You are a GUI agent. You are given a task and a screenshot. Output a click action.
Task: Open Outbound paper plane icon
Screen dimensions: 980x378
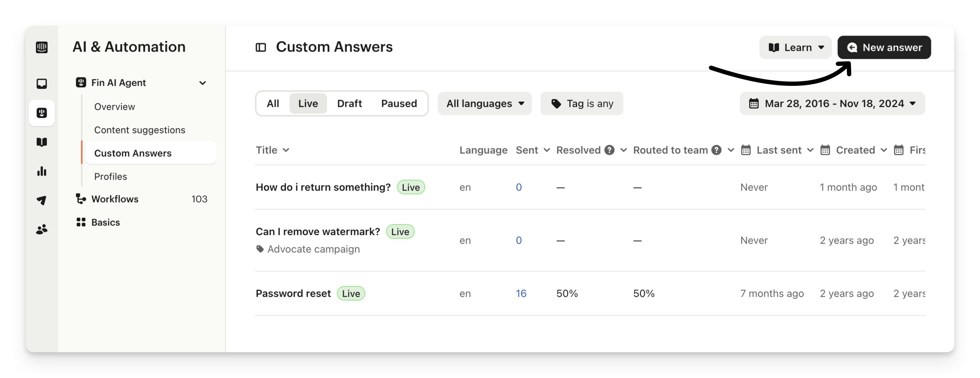point(42,200)
